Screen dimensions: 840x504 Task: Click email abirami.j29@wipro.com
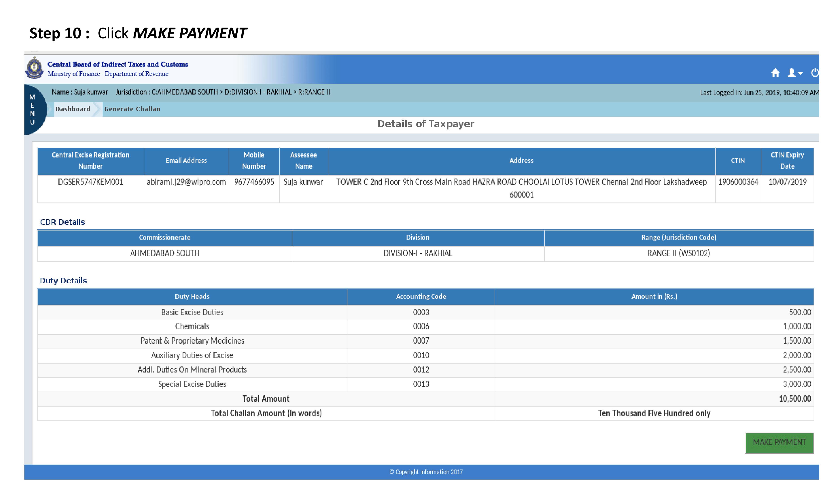point(186,182)
